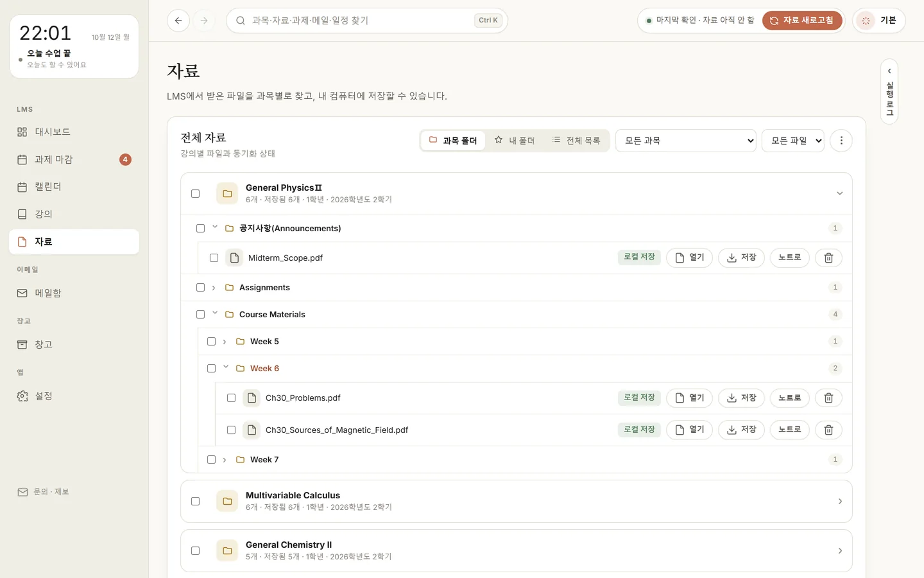Check the Ch30_Problems.pdf checkbox
This screenshot has height=578, width=924.
click(x=231, y=398)
